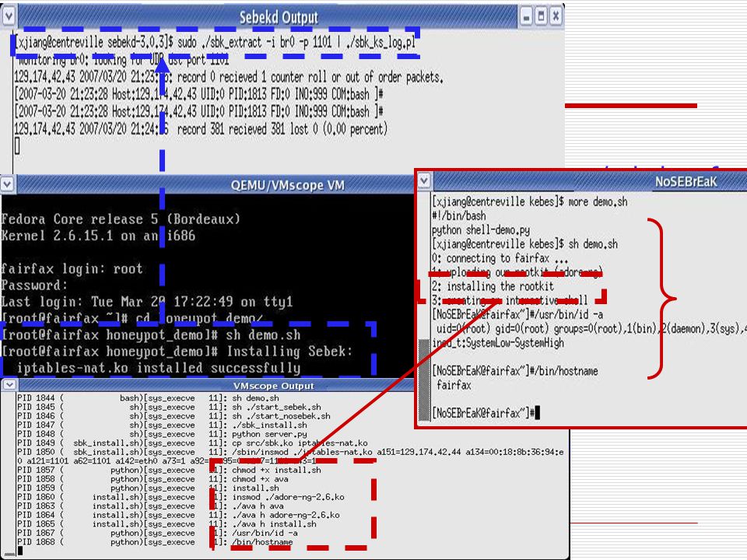Click the 'python shell-demo.py' line
Viewport: 747px width, 560px height.
[481, 230]
